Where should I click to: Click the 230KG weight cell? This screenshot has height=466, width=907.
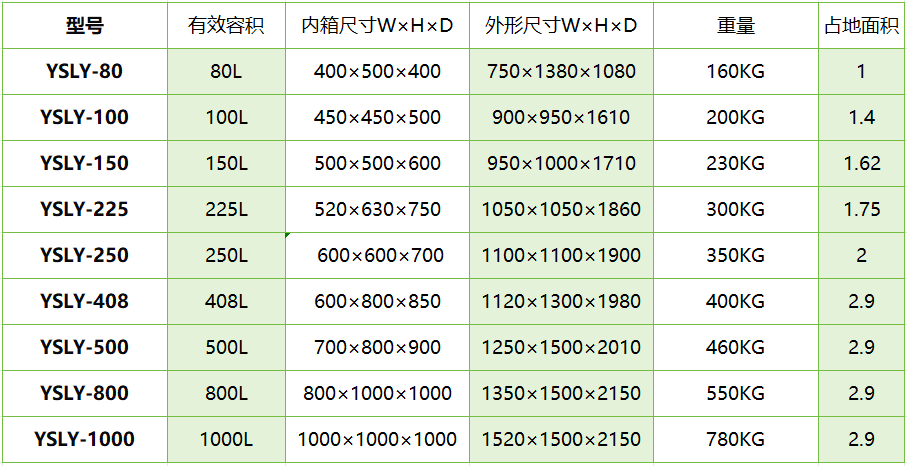[x=736, y=164]
